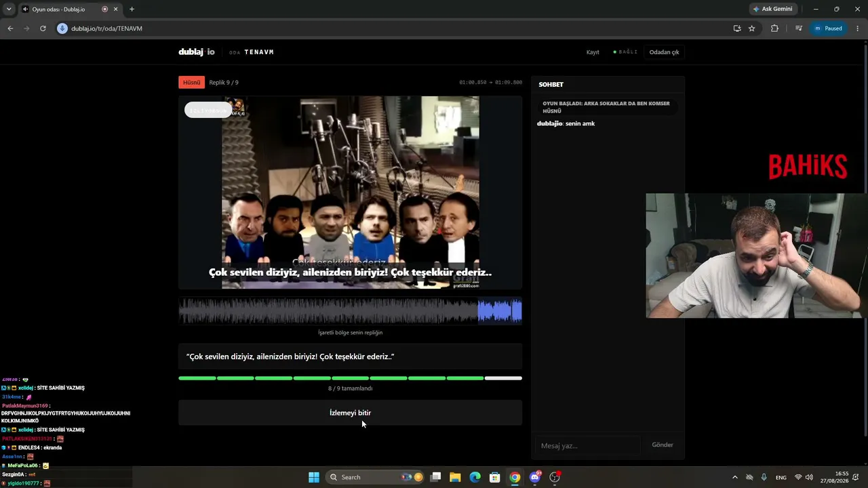Show hidden system tray icons
The height and width of the screenshot is (488, 868).
(x=734, y=477)
